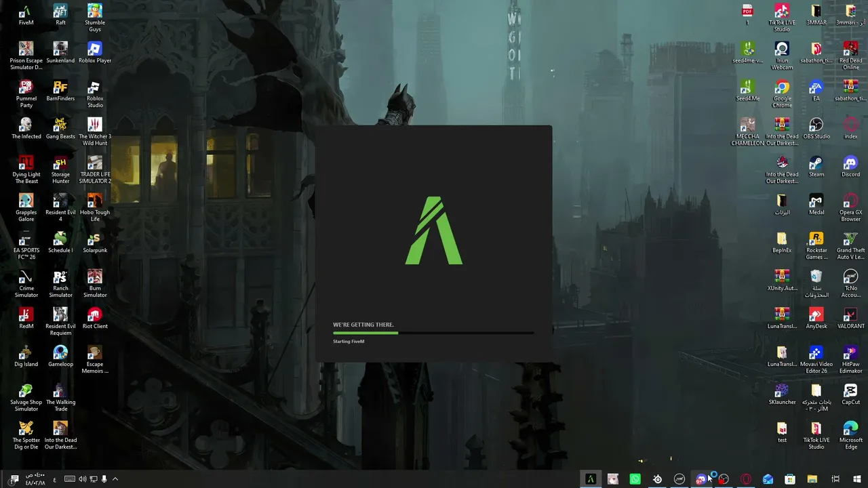The width and height of the screenshot is (868, 488).
Task: Open The Spotter Dig or Die icon
Action: 26,436
